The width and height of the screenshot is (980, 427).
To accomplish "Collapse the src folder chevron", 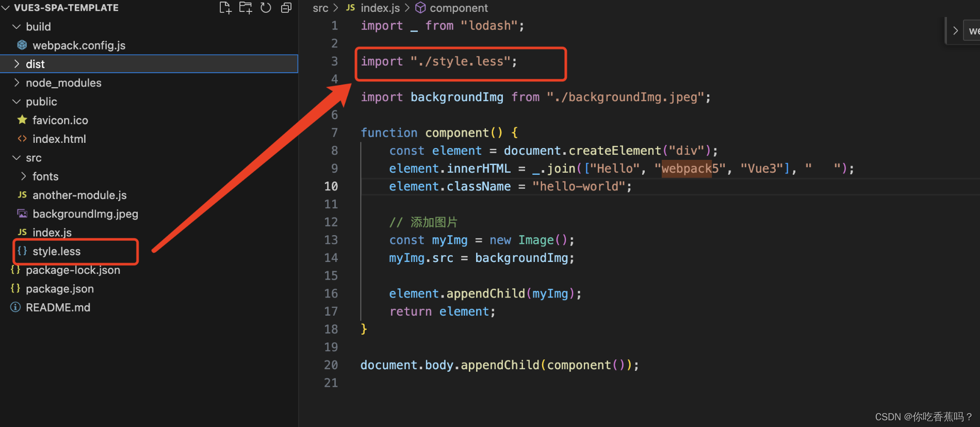I will [17, 158].
